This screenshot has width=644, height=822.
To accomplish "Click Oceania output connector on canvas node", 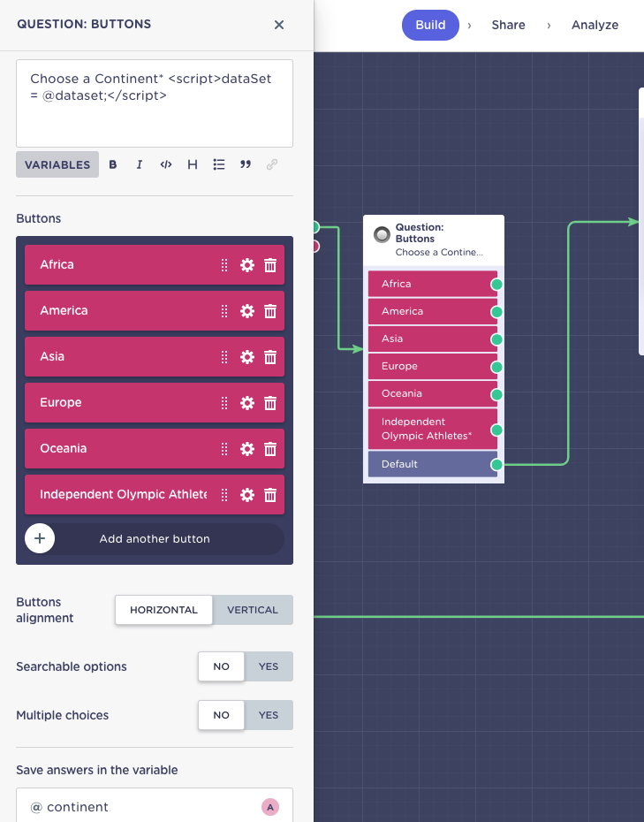I will pos(496,394).
